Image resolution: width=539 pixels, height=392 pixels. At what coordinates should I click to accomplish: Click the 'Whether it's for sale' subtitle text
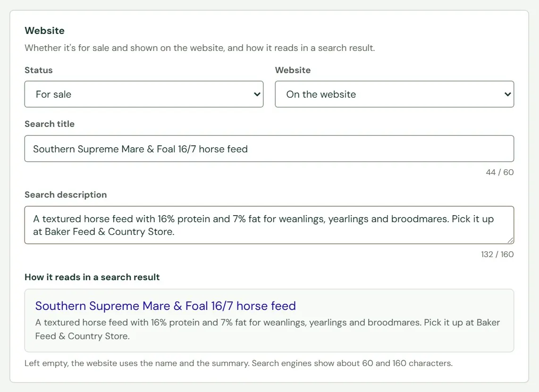200,48
